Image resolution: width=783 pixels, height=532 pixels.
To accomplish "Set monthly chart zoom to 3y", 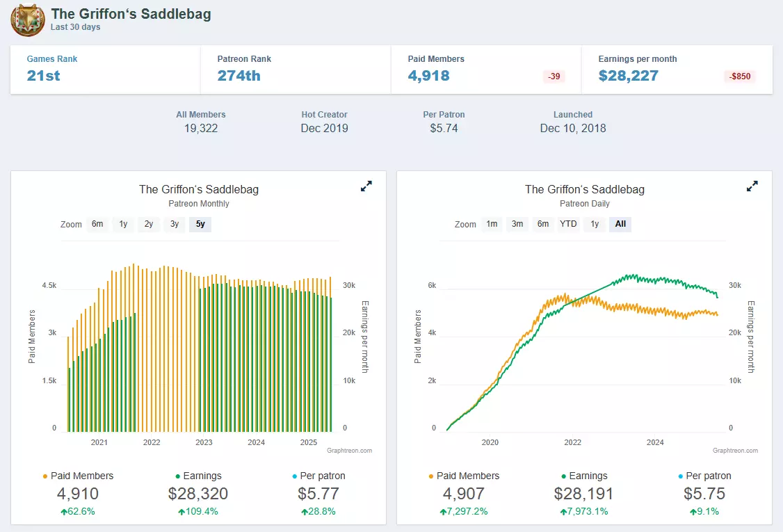I will click(x=175, y=224).
